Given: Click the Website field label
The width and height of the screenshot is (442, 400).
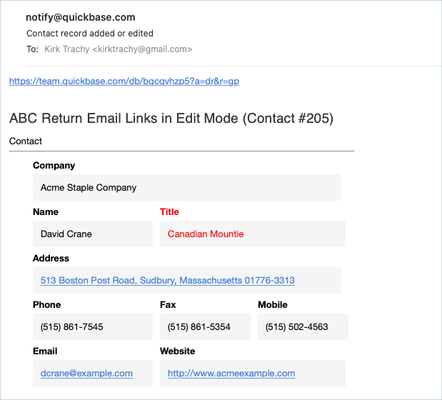Looking at the screenshot, I should 178,351.
